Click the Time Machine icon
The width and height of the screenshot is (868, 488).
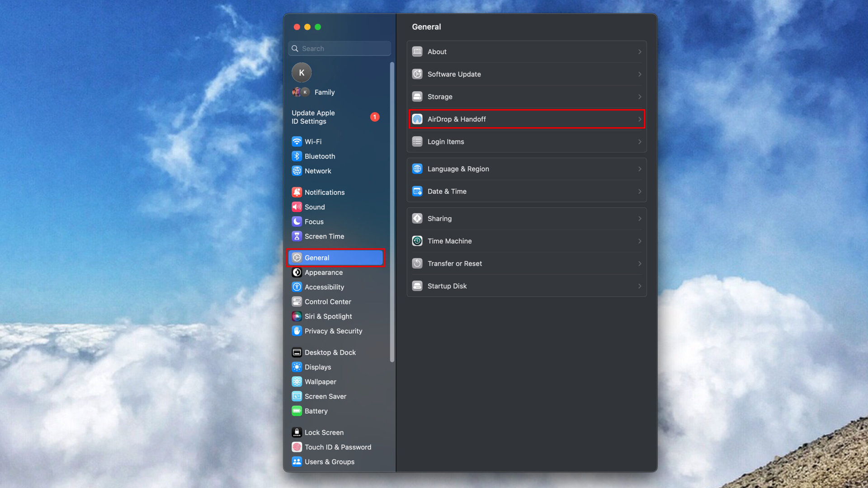pos(417,241)
